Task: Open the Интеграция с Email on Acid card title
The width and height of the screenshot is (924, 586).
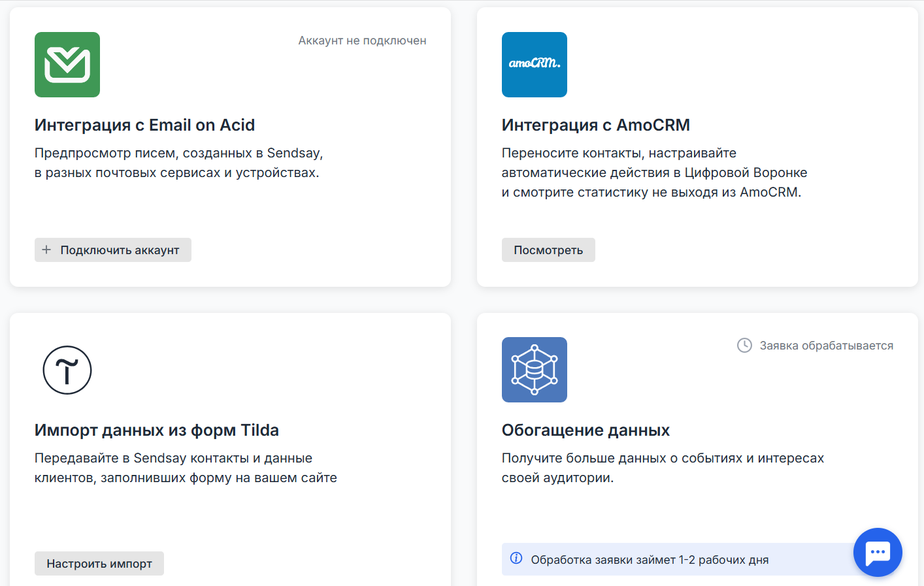Action: coord(144,125)
